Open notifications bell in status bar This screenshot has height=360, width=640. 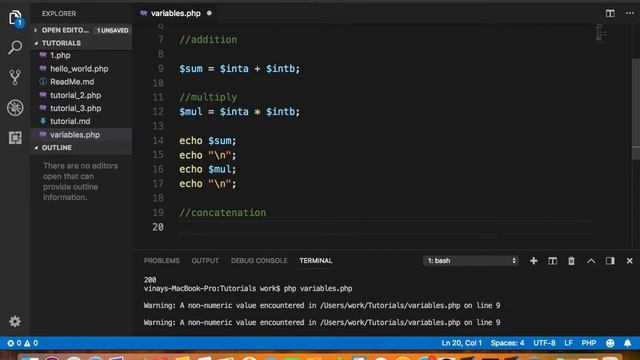click(x=627, y=343)
